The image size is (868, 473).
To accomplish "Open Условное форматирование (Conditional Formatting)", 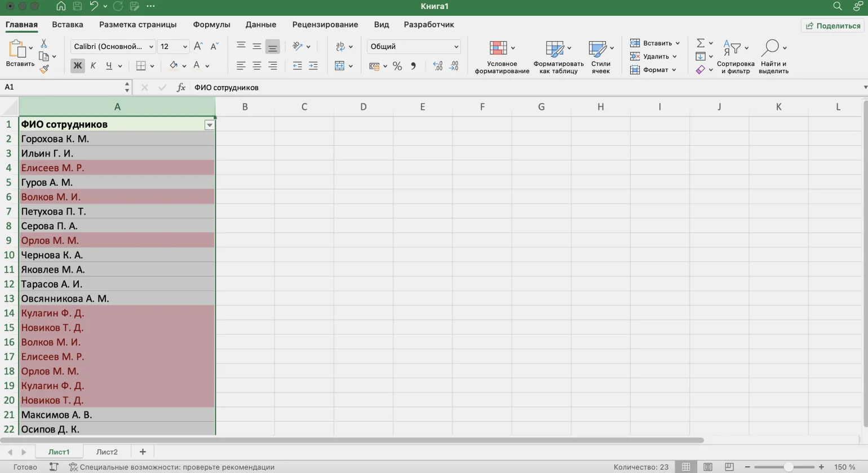I will click(x=501, y=57).
